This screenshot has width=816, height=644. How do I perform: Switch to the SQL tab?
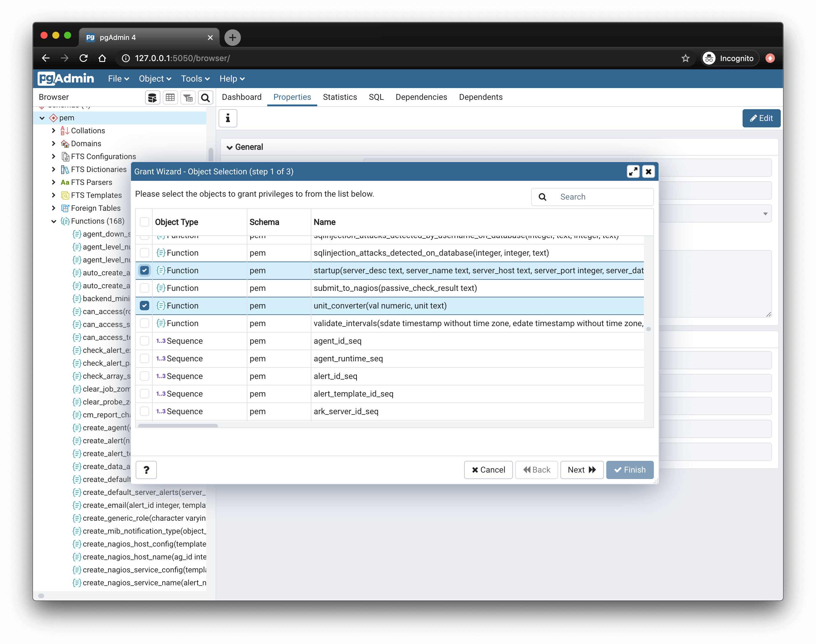[x=376, y=97]
